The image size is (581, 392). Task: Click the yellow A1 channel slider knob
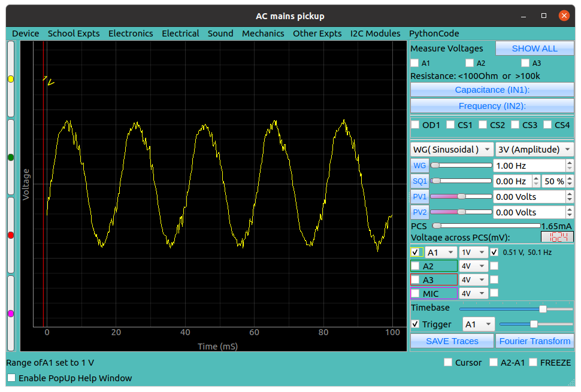[11, 79]
